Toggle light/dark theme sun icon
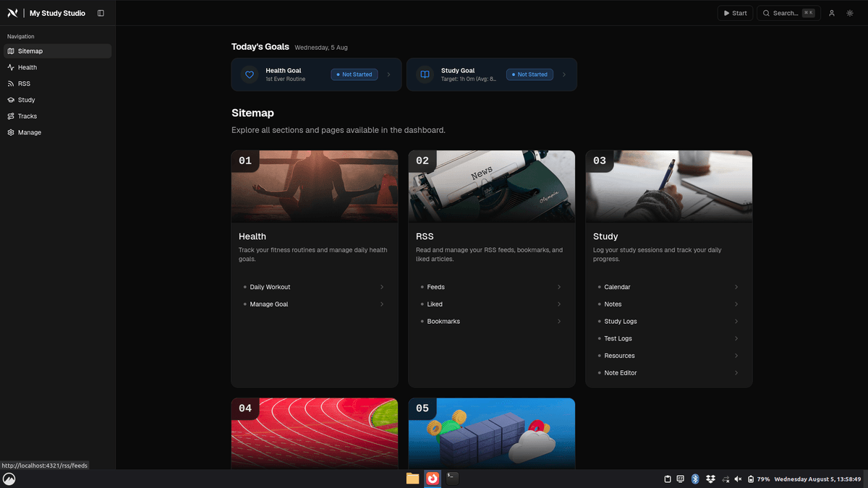This screenshot has height=488, width=868. click(x=850, y=13)
